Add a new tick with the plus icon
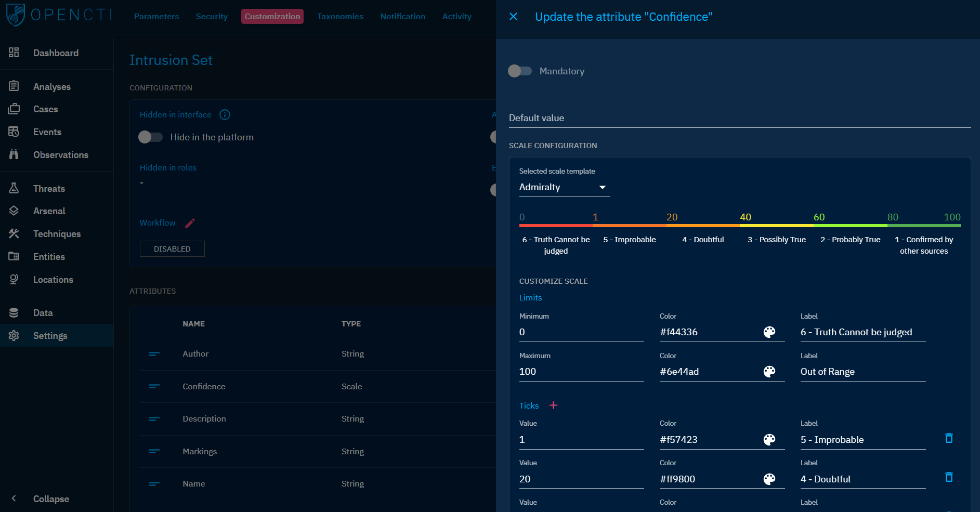 553,405
